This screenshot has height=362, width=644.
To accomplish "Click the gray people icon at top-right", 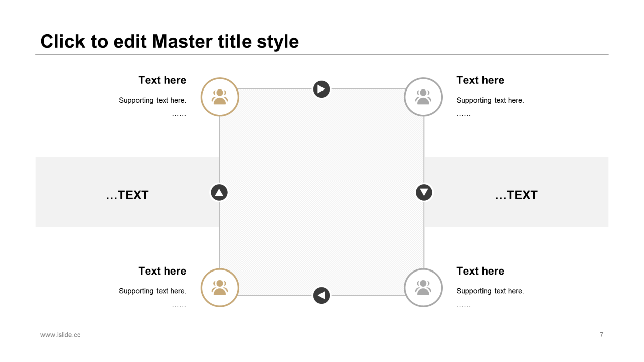I will click(423, 97).
